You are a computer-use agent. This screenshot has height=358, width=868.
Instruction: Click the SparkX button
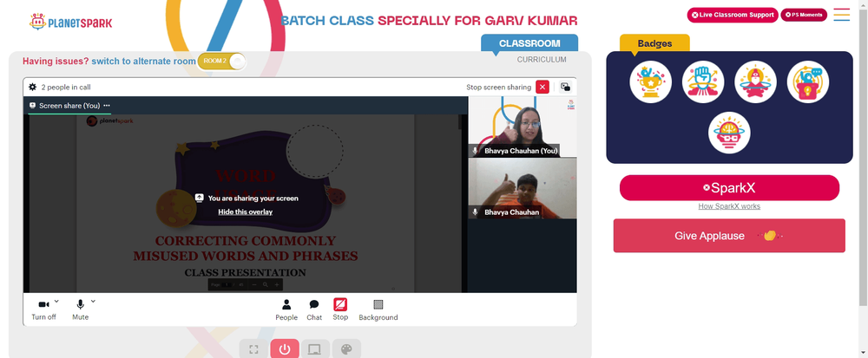pos(729,188)
